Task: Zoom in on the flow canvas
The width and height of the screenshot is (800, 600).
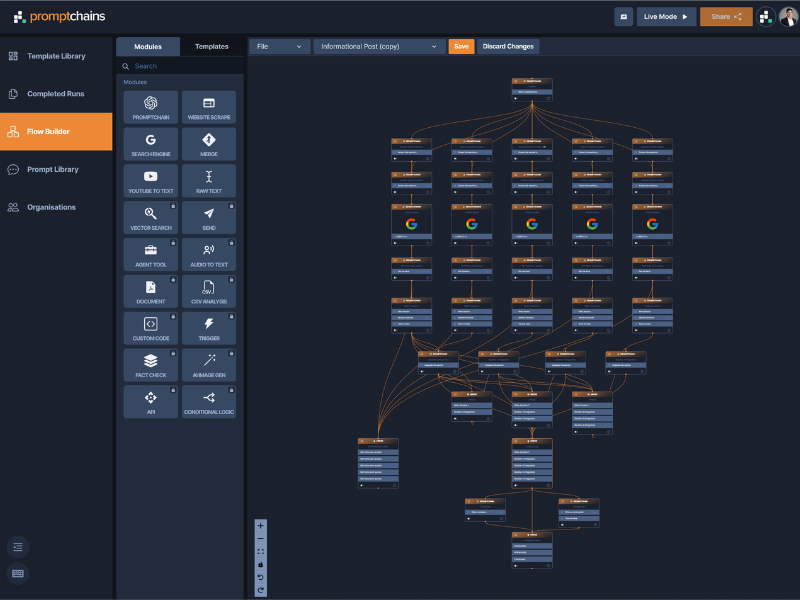Action: [x=261, y=526]
